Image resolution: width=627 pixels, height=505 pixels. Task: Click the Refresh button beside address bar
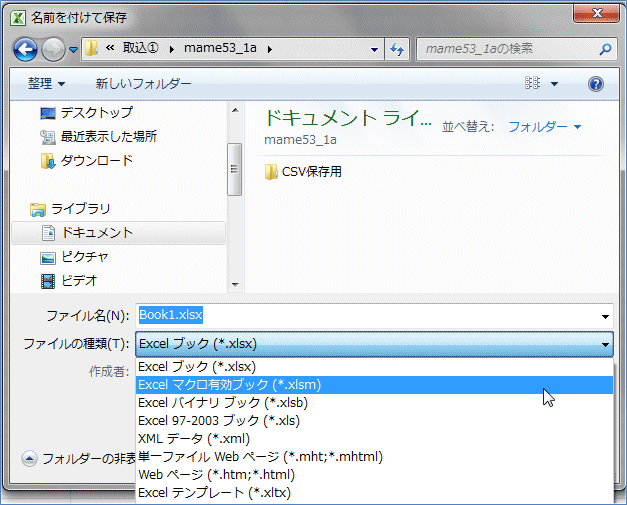(397, 49)
